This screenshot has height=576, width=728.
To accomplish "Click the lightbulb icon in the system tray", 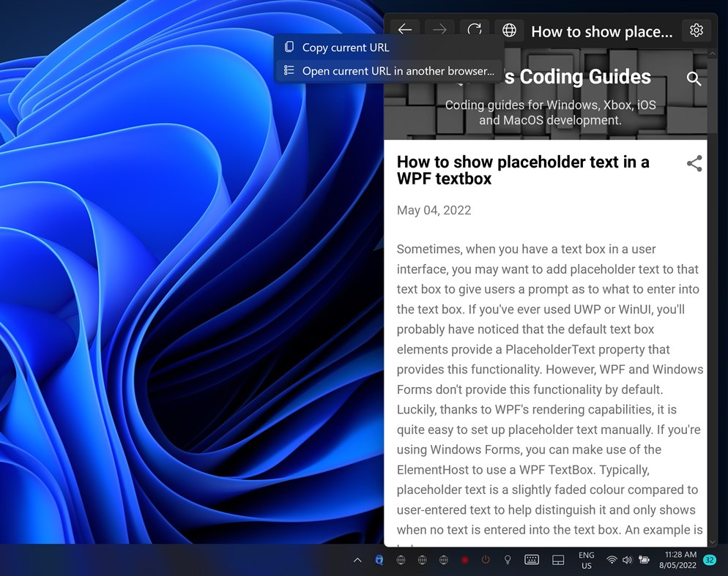I will pyautogui.click(x=508, y=560).
